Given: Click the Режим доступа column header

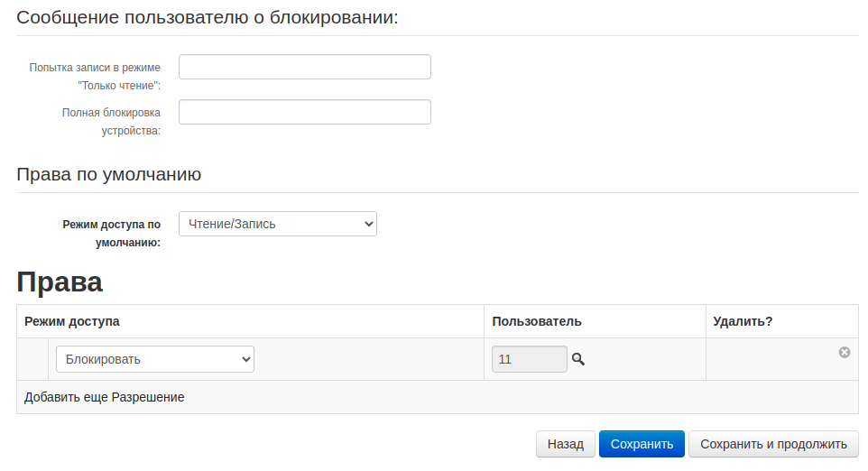Looking at the screenshot, I should pyautogui.click(x=72, y=321).
